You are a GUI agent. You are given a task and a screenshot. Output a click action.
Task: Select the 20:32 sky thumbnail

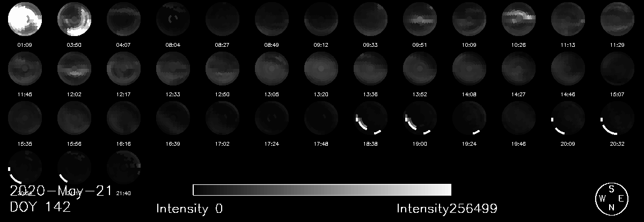pos(617,119)
